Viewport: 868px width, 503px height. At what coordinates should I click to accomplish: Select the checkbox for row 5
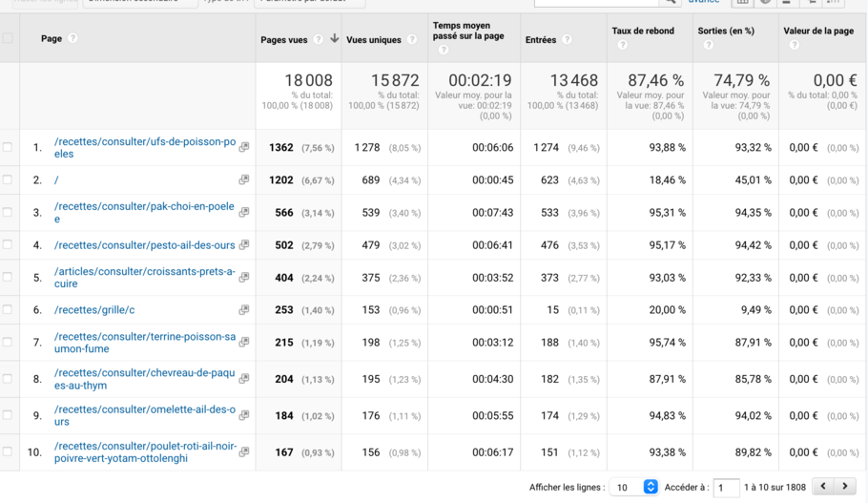point(9,278)
